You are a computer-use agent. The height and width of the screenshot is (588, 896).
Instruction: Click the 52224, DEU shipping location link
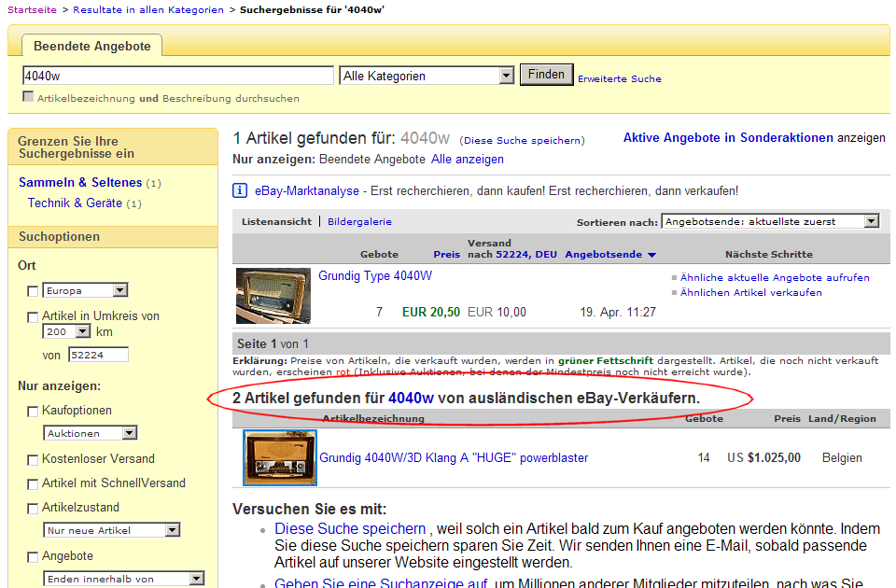pyautogui.click(x=526, y=254)
